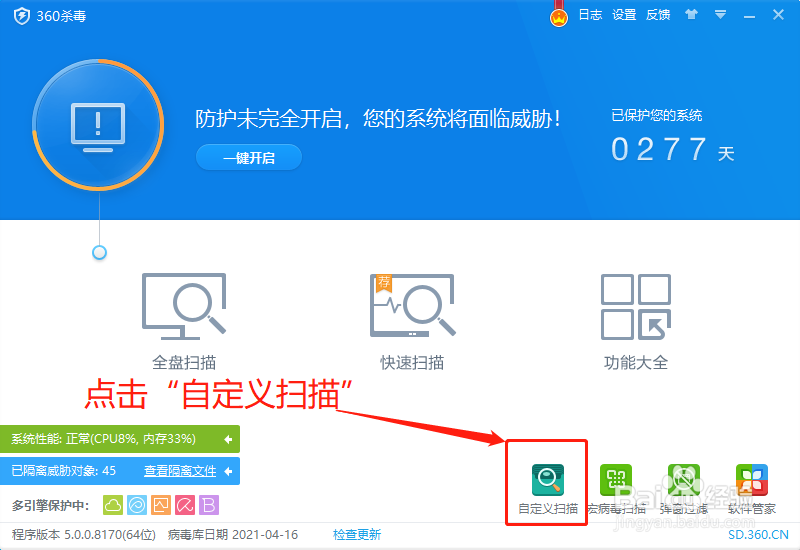The image size is (800, 550).
Task: Open 弹窗过滤 popup filter
Action: [x=684, y=488]
